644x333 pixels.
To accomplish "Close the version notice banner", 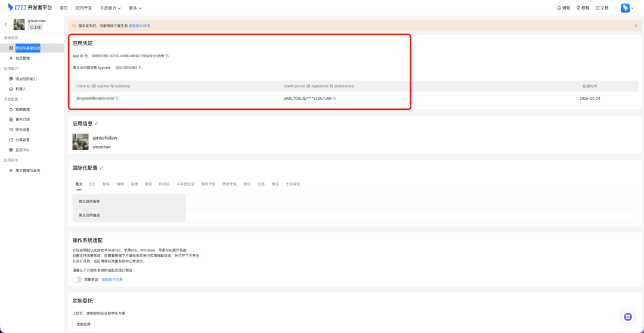I will coord(636,26).
